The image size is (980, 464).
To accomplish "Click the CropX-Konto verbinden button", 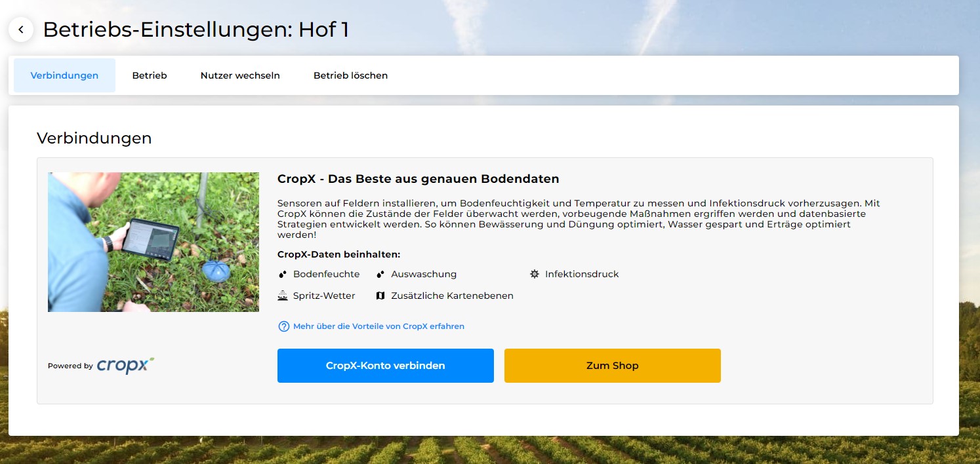I will pyautogui.click(x=386, y=366).
